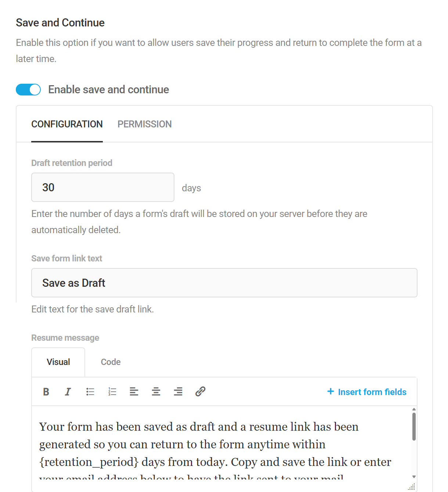This screenshot has height=492, width=448.
Task: Align text left in editor
Action: (134, 392)
